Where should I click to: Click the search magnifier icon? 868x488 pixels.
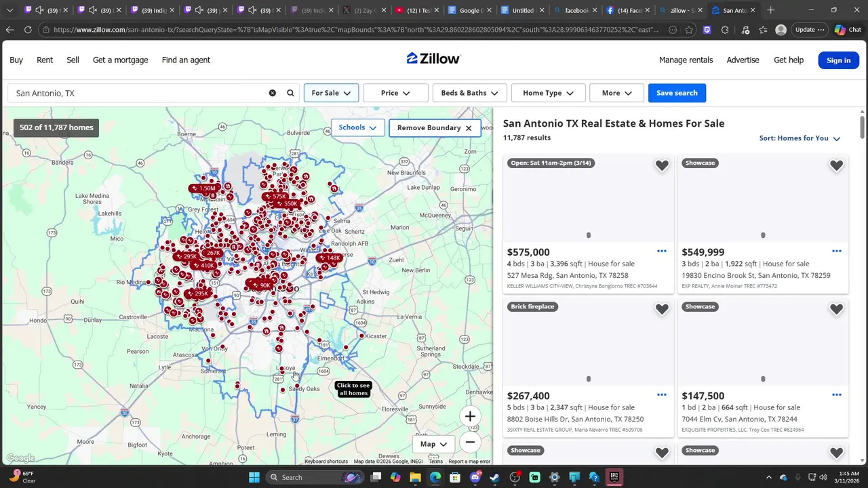click(x=291, y=93)
